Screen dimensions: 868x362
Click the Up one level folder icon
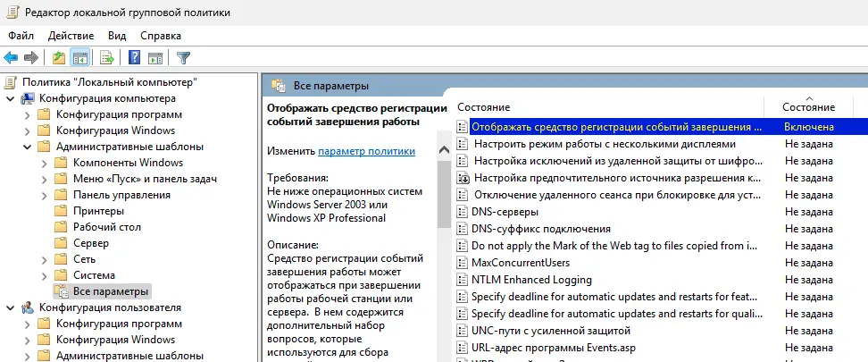tap(59, 58)
